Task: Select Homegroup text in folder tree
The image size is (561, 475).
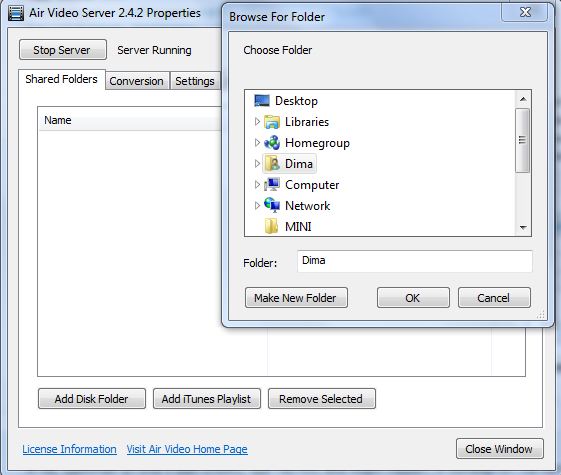Action: (x=317, y=143)
